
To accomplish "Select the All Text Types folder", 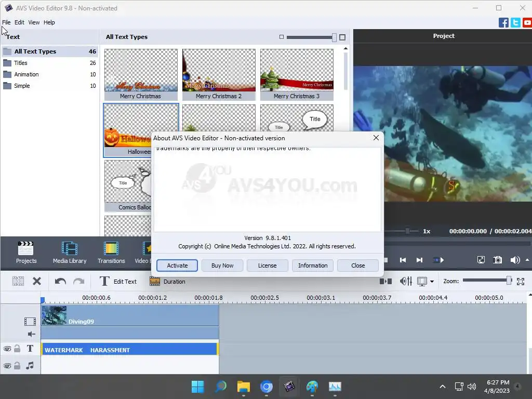I will (x=50, y=51).
